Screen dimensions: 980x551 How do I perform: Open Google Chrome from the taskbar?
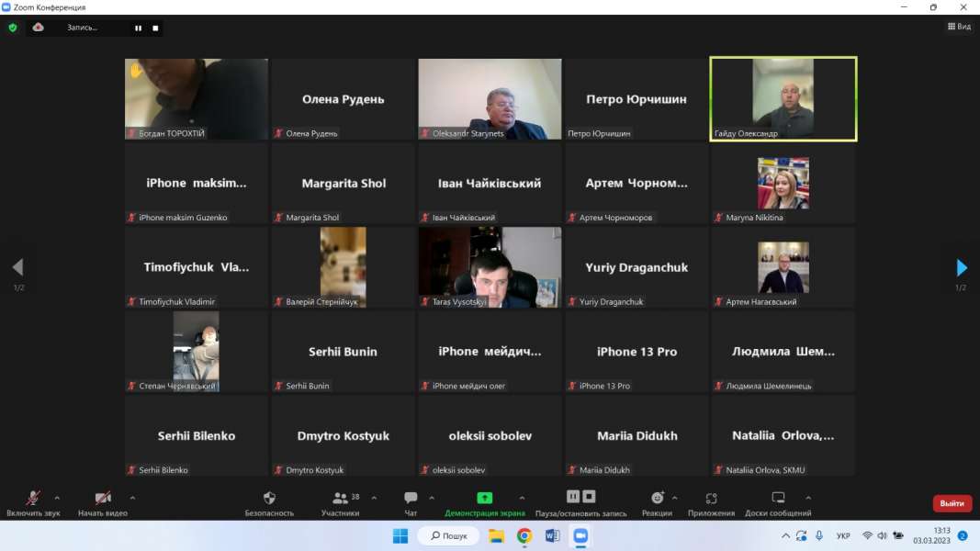(x=524, y=535)
